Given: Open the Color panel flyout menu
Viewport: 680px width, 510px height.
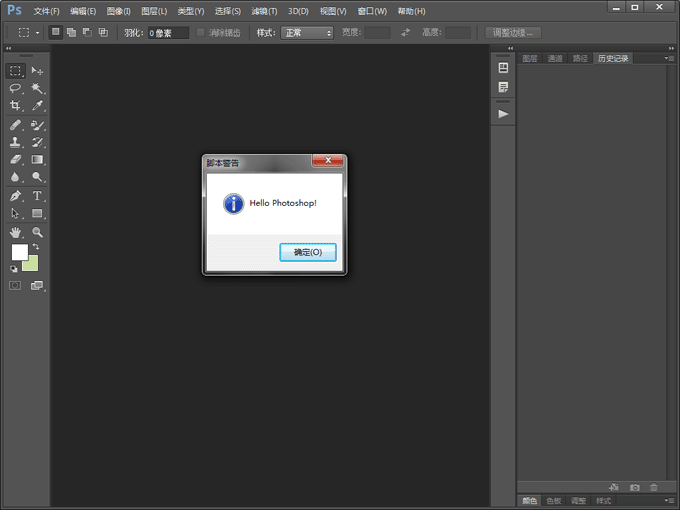Looking at the screenshot, I should (x=669, y=500).
